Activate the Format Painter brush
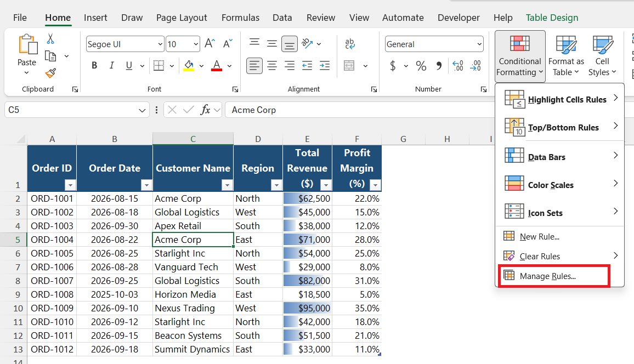Image resolution: width=634 pixels, height=364 pixels. click(50, 73)
